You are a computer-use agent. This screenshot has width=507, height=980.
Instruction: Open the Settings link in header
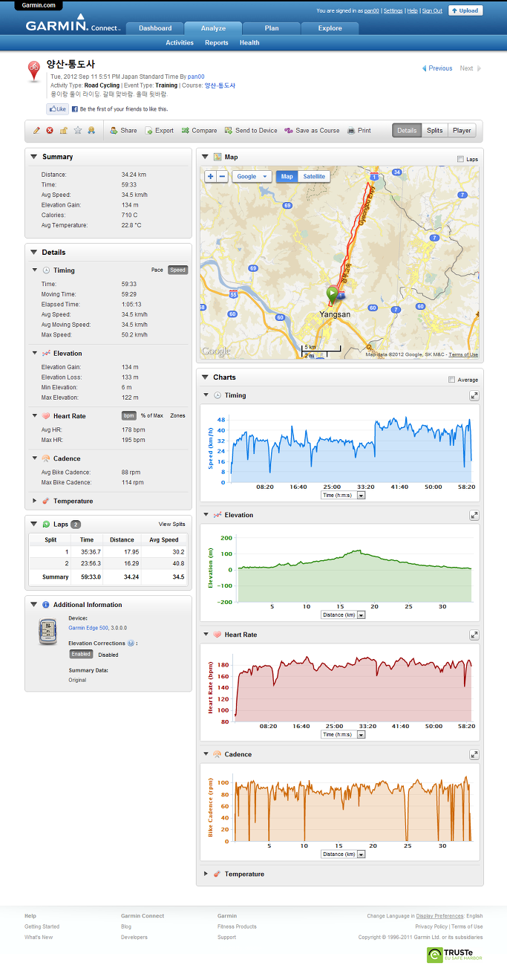coord(393,11)
